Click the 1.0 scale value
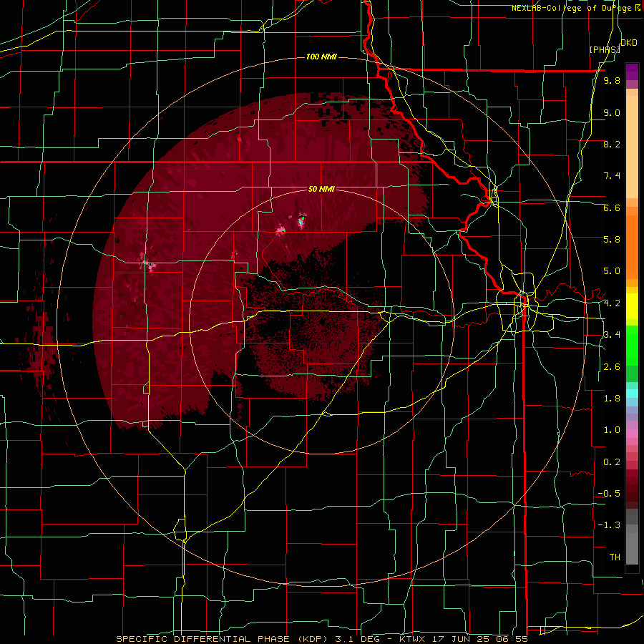Viewport: 644px width, 644px height. 612,430
